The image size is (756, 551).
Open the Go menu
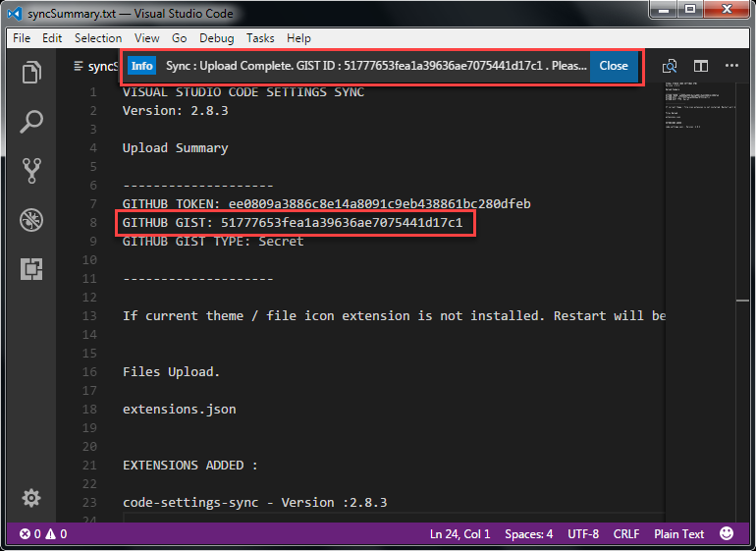click(x=179, y=38)
